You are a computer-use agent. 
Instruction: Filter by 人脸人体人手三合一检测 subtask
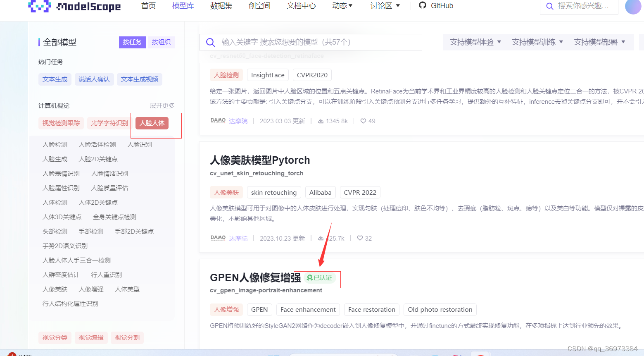tap(76, 260)
